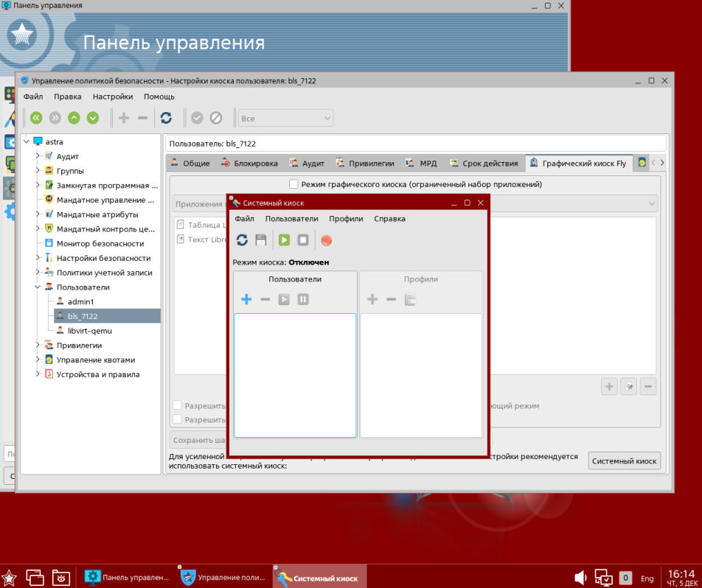Click the plus icon in Профили panel

372,299
